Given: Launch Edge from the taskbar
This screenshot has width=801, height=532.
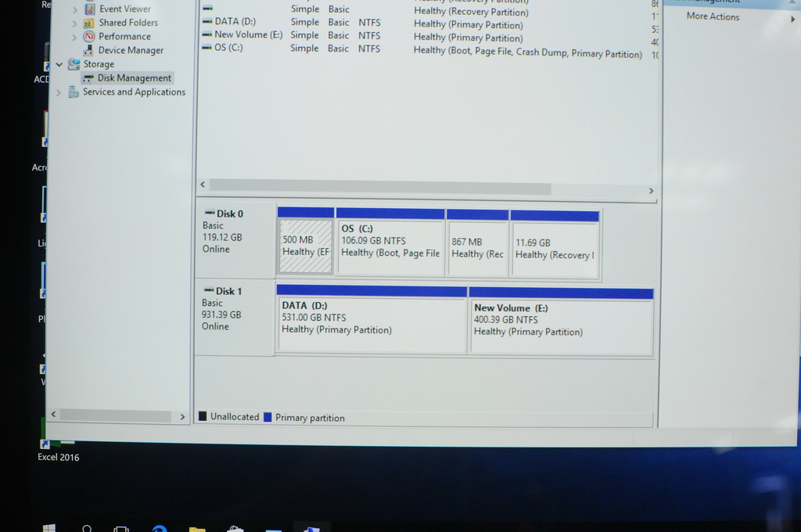Looking at the screenshot, I should pyautogui.click(x=160, y=529).
